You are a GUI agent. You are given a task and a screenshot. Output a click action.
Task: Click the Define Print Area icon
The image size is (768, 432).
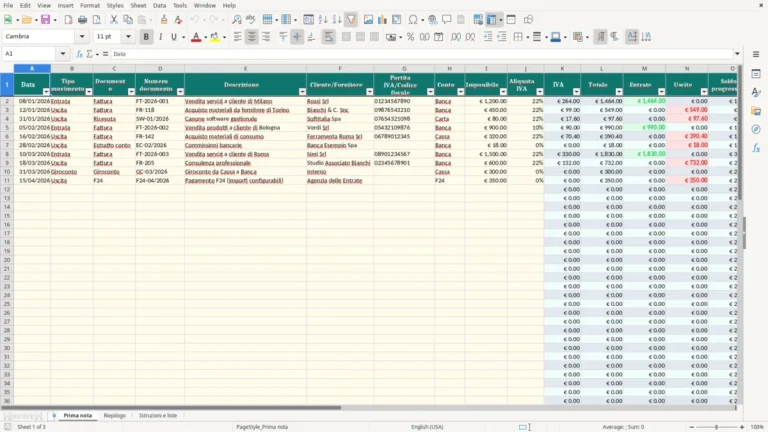(x=478, y=20)
